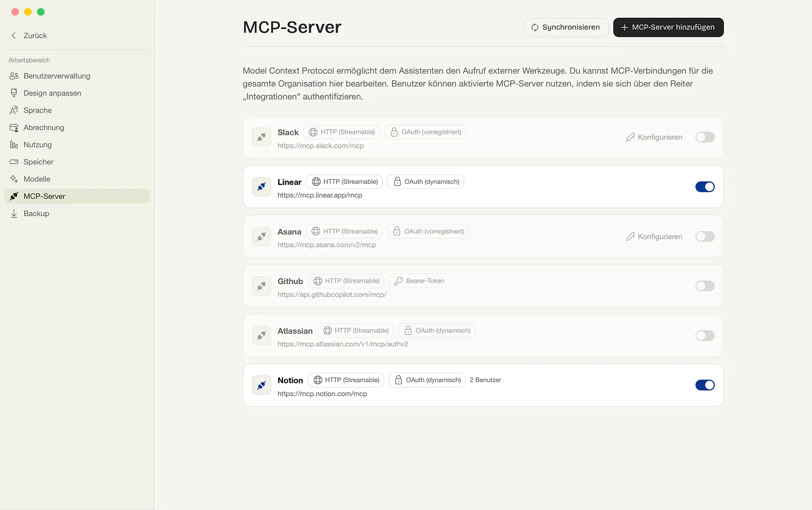The height and width of the screenshot is (510, 812).
Task: Click the Speicher storage icon
Action: click(x=14, y=162)
